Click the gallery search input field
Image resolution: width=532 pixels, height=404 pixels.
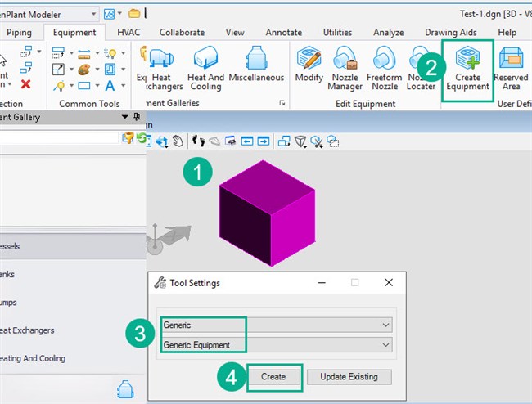59,138
